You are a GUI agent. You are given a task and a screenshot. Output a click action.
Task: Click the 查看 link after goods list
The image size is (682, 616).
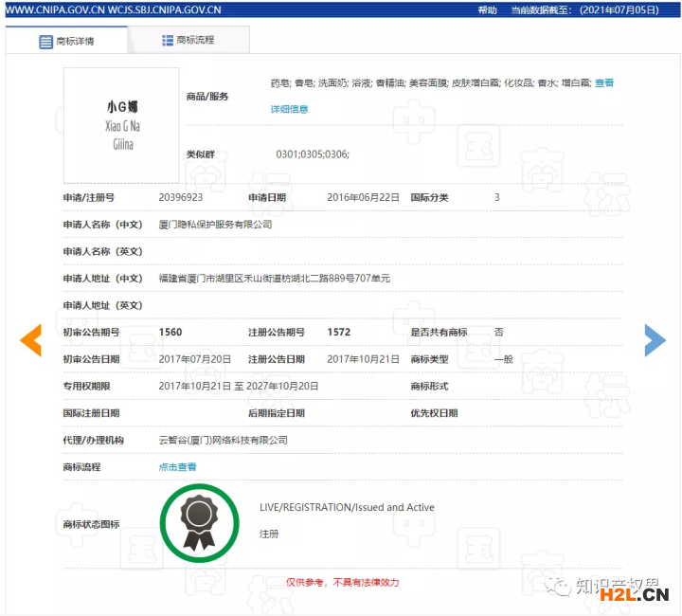pyautogui.click(x=603, y=83)
